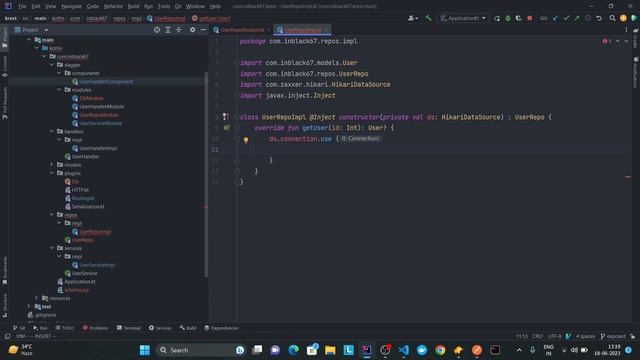Select HTTP.kt in plugins folder
Screen dimensions: 640x360
(80, 190)
